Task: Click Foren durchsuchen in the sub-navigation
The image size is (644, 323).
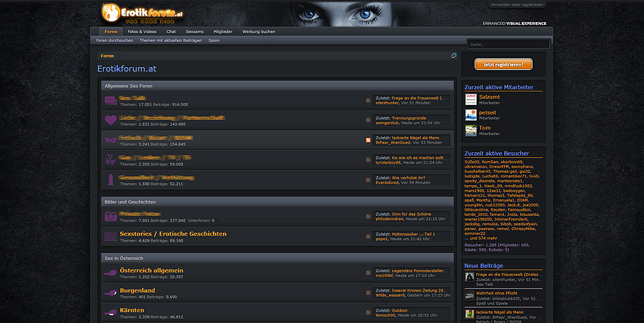Action: click(114, 41)
